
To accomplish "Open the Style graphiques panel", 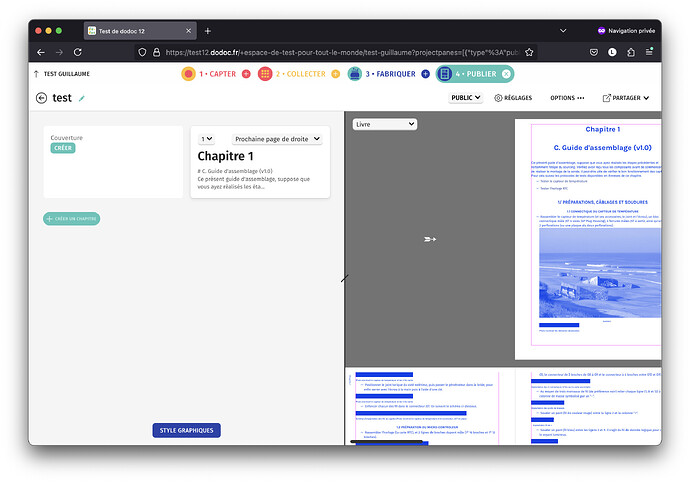I will [x=186, y=430].
